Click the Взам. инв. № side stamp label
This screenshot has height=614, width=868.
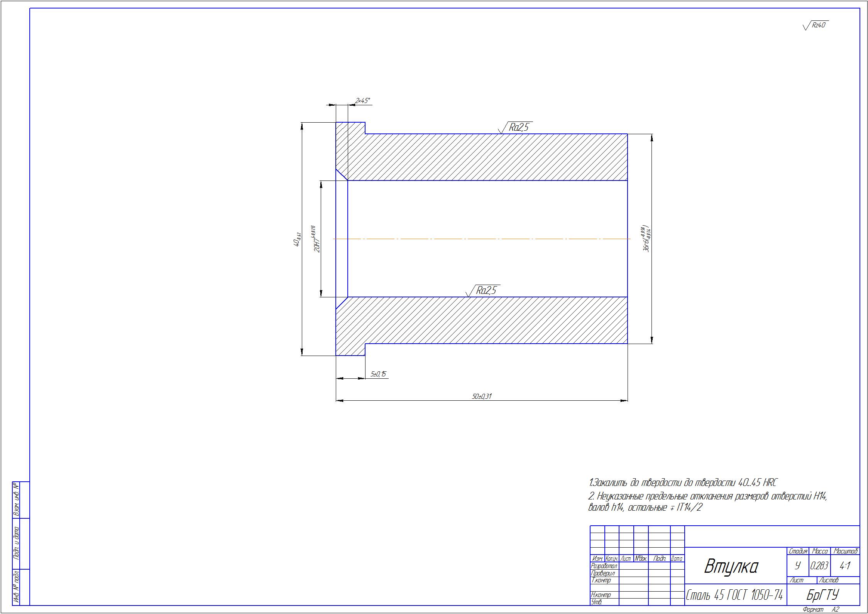click(x=16, y=499)
